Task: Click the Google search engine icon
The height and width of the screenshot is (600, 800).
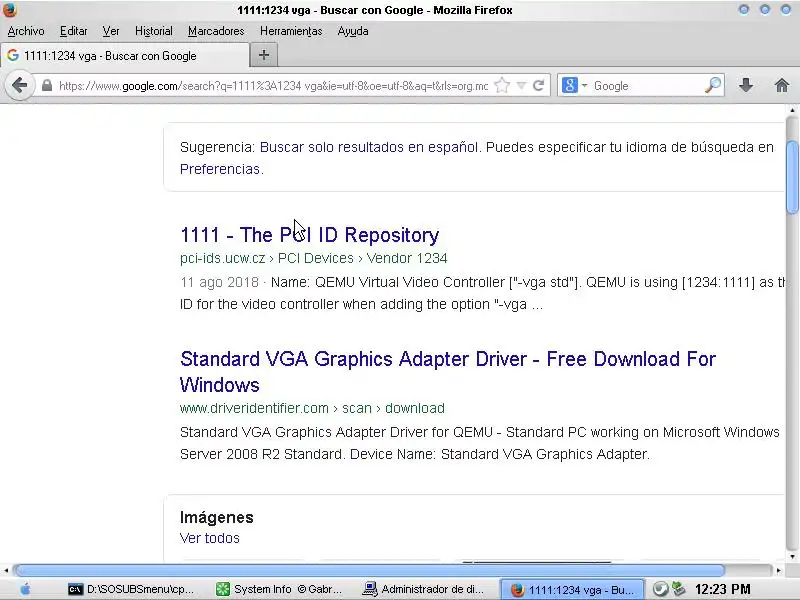Action: (569, 85)
